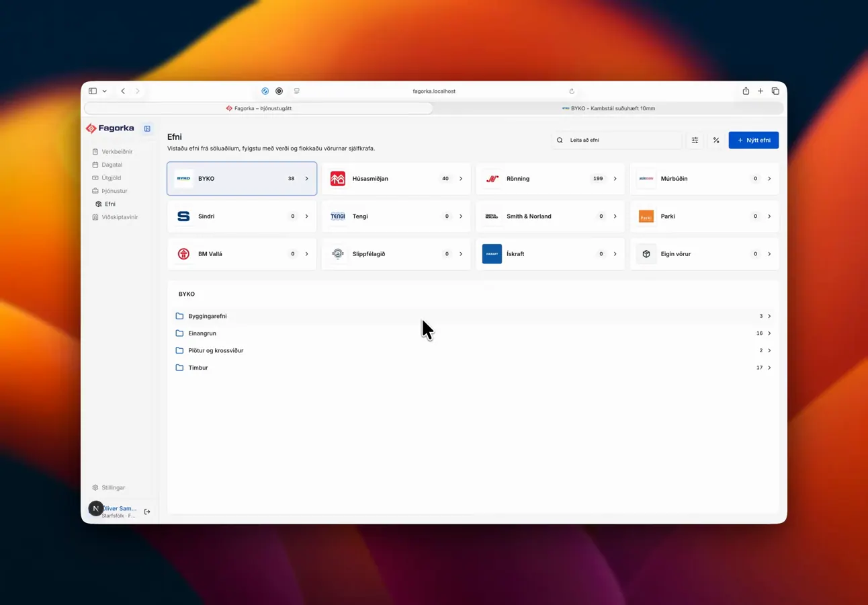Open the BYKO supplier logo card
Viewport: 868px width, 605px height.
click(x=183, y=179)
